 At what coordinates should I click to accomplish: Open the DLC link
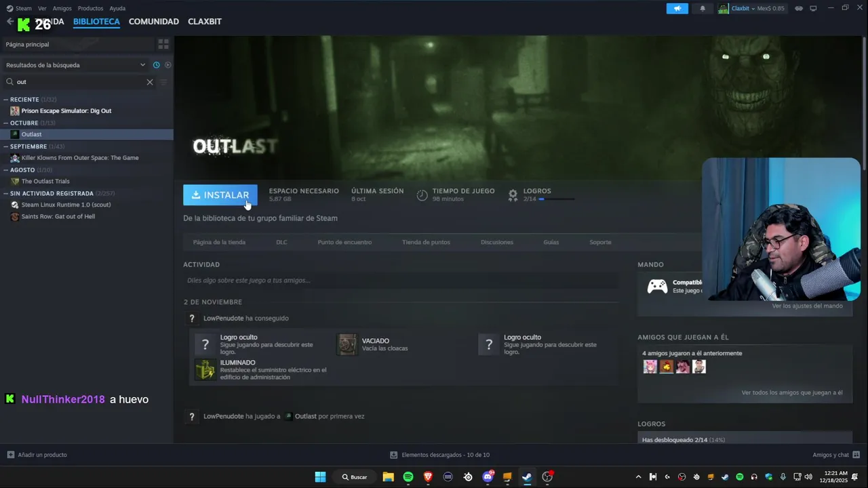281,242
